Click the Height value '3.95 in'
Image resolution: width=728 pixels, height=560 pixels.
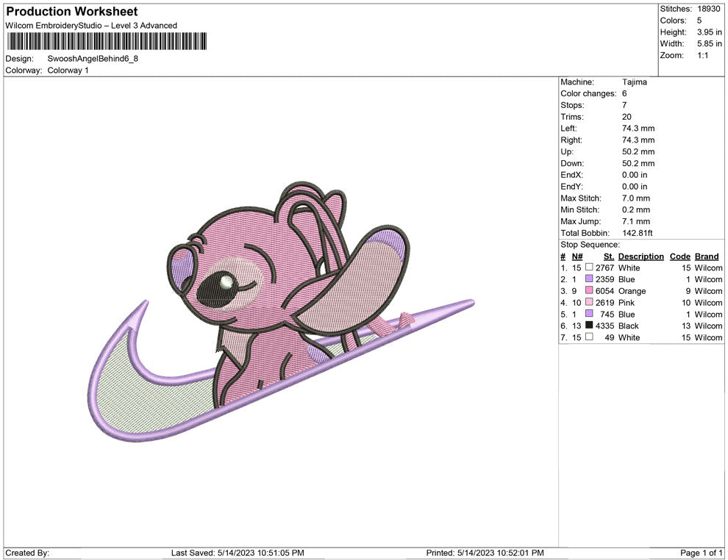tap(710, 32)
